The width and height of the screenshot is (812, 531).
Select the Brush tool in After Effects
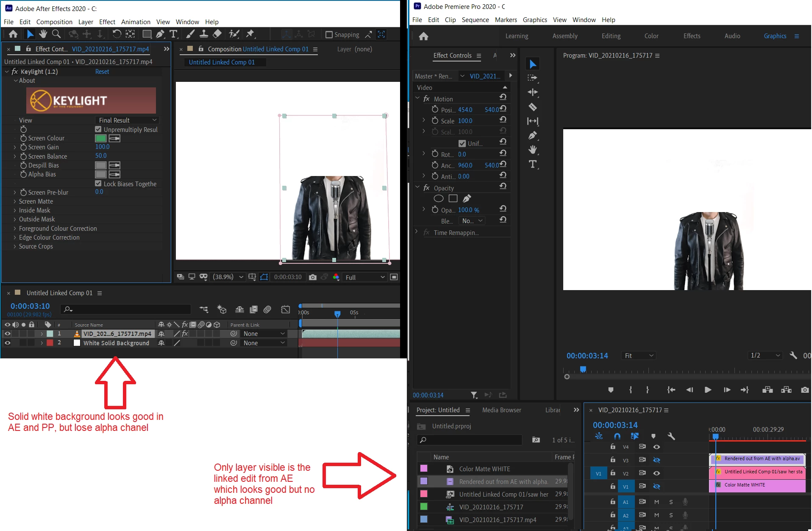191,34
